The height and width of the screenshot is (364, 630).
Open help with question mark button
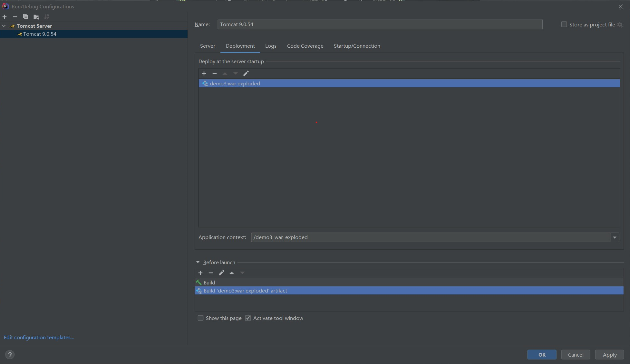tap(10, 355)
